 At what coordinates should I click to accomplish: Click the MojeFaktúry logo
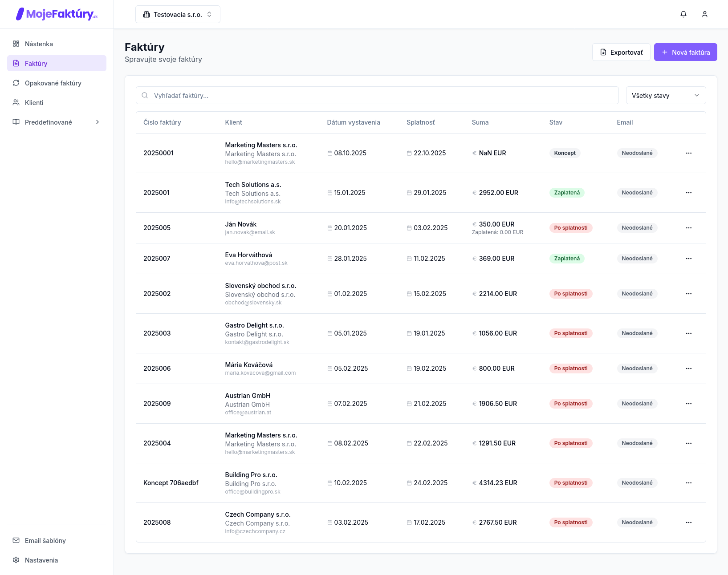[x=57, y=14]
